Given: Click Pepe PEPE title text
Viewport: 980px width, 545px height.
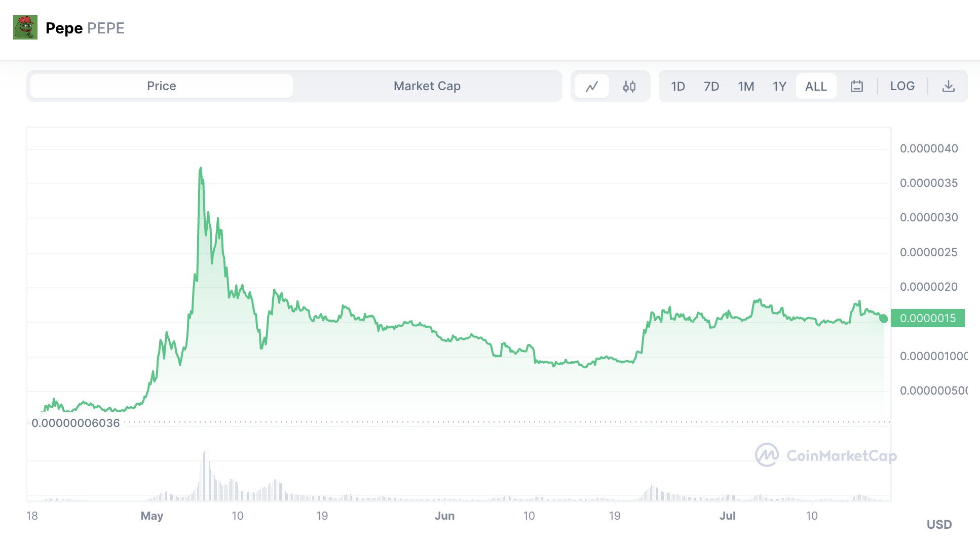Looking at the screenshot, I should (x=85, y=28).
